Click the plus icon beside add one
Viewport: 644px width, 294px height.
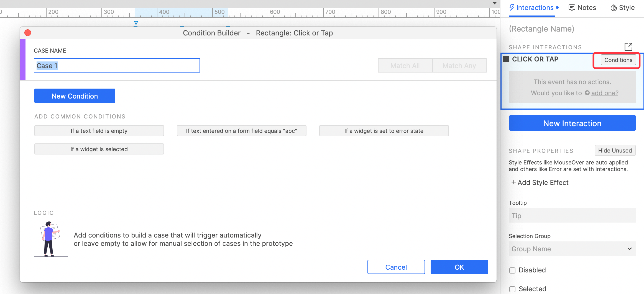tap(587, 93)
